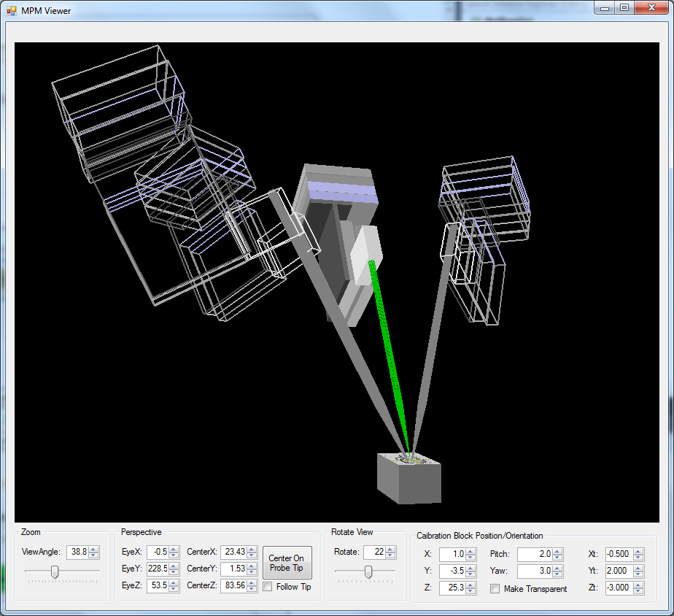Image resolution: width=674 pixels, height=616 pixels.
Task: Increase block Z with up arrow
Action: click(x=470, y=585)
